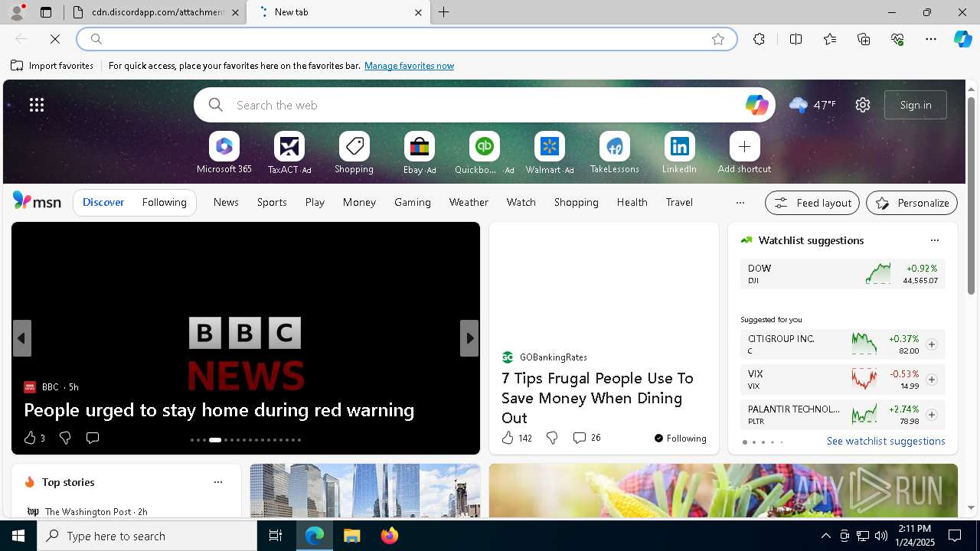980x551 pixels.
Task: Open the Weather category
Action: [x=469, y=202]
